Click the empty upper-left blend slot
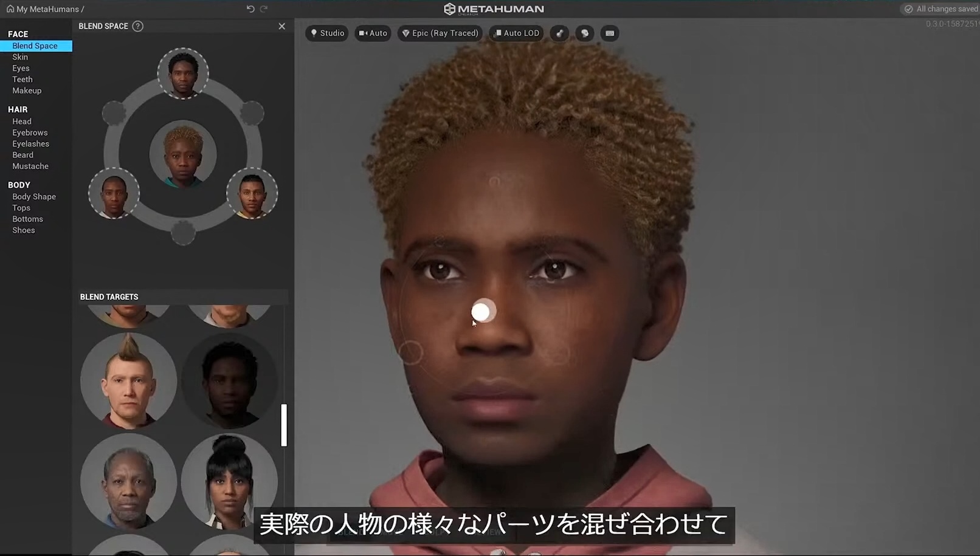Image resolution: width=980 pixels, height=556 pixels. (114, 113)
